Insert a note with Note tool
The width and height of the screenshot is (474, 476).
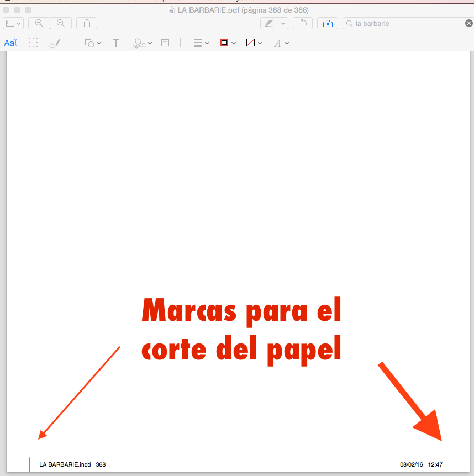pos(165,43)
